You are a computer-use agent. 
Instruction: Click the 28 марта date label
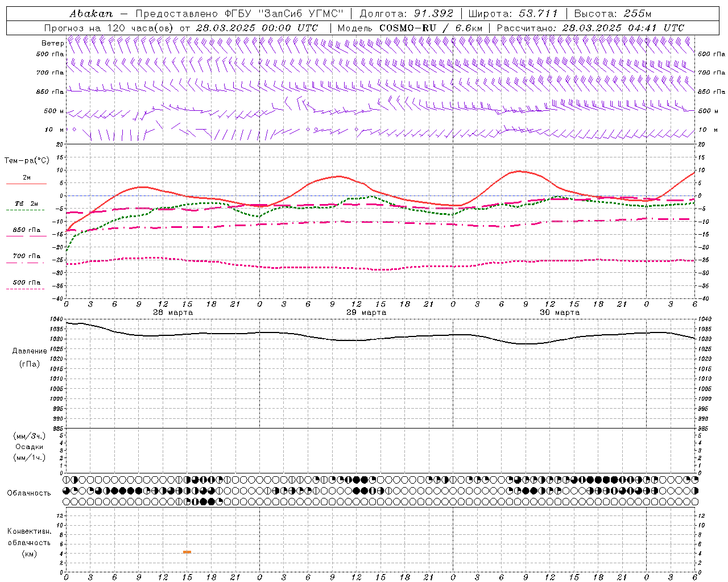(x=173, y=313)
